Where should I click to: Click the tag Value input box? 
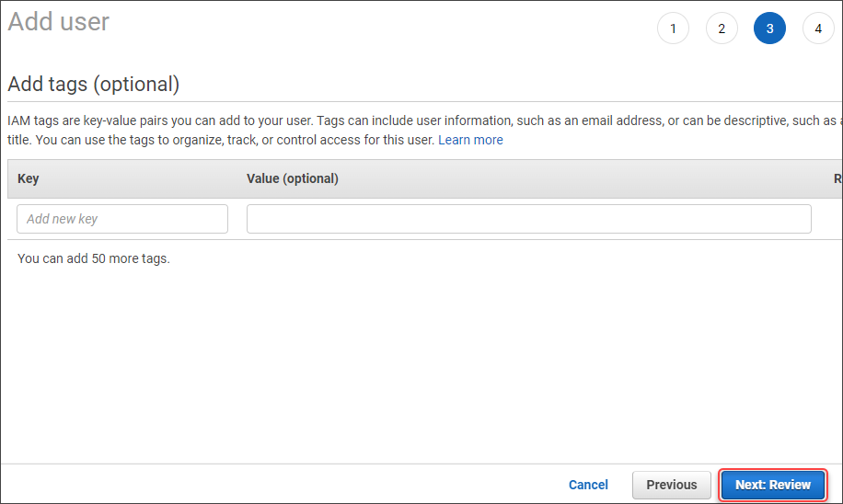(x=528, y=219)
